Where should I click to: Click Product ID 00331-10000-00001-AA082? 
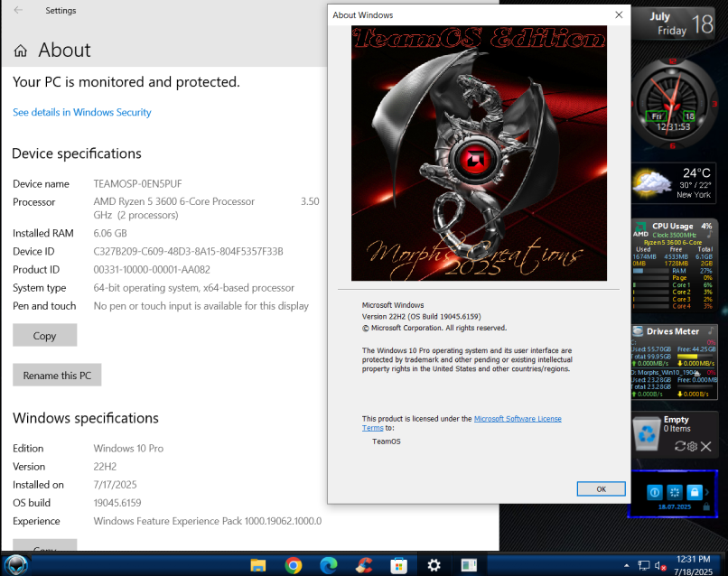pyautogui.click(x=152, y=270)
